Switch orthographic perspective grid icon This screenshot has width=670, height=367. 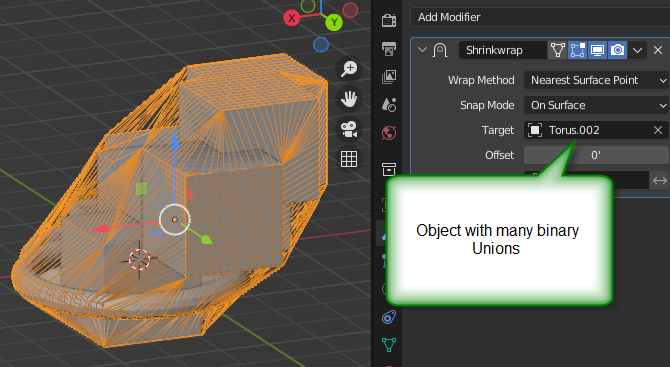pos(349,159)
